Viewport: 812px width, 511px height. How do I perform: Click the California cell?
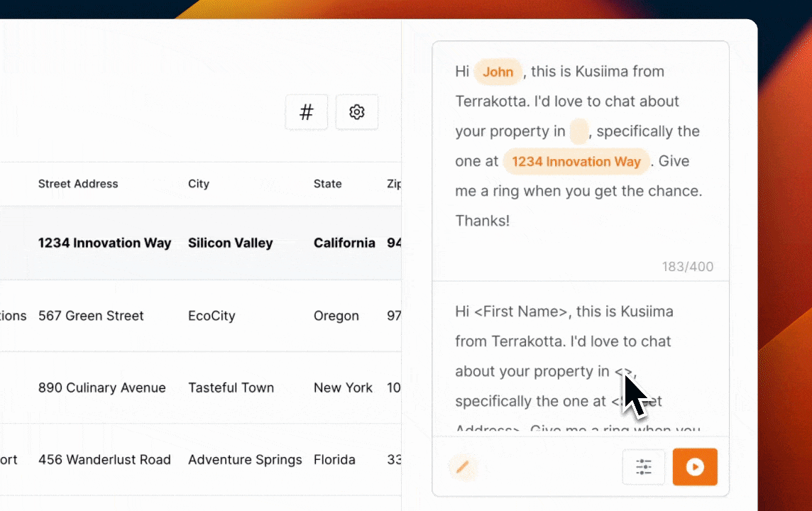[344, 243]
